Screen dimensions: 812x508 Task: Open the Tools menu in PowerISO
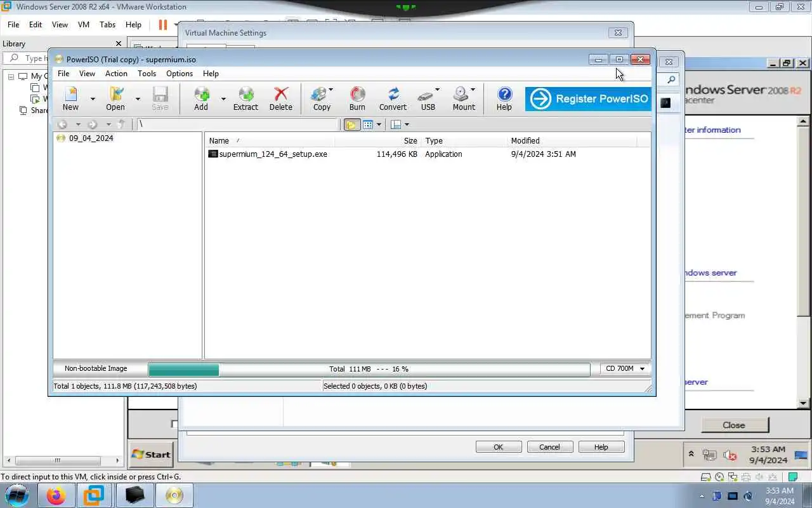click(x=147, y=74)
